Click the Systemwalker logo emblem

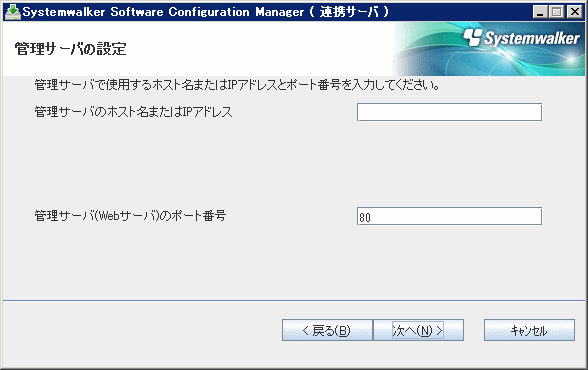point(472,37)
